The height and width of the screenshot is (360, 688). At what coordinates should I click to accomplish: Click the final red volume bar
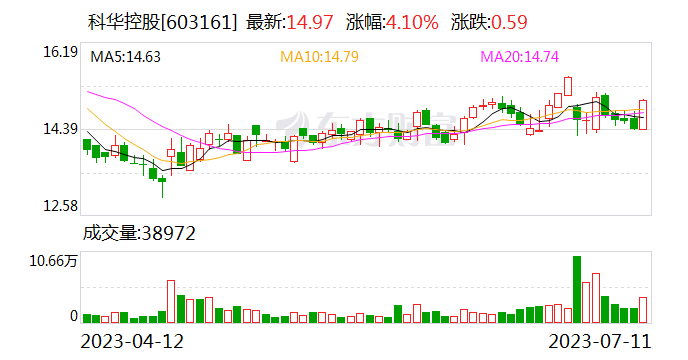[x=643, y=310]
